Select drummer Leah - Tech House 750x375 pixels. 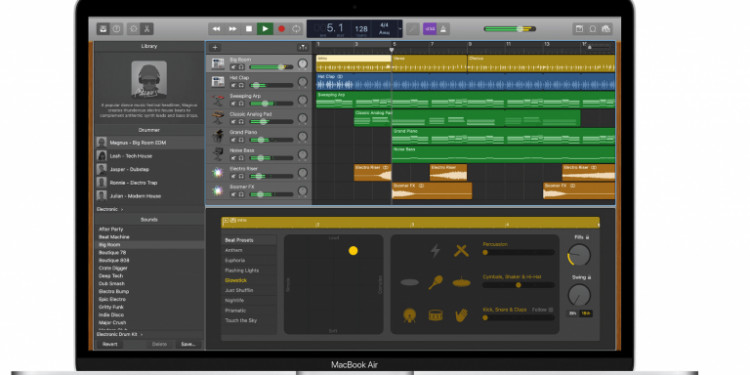pyautogui.click(x=149, y=156)
